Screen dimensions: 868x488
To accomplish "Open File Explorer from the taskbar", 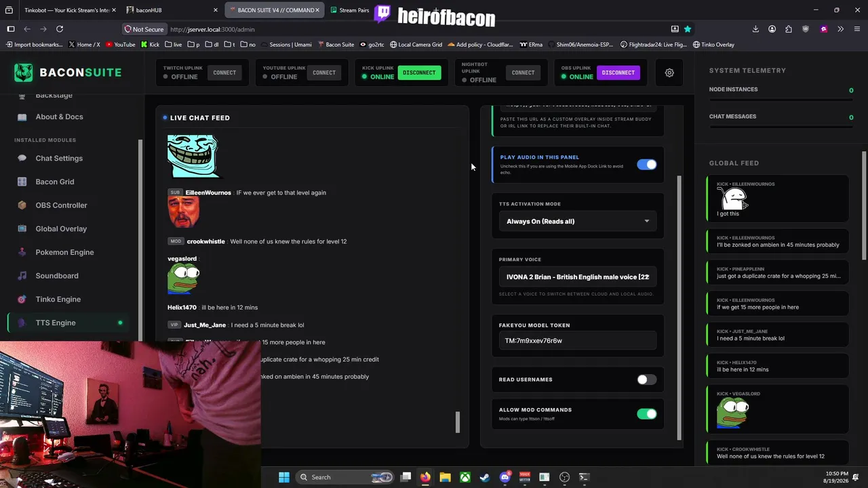I will [x=445, y=477].
